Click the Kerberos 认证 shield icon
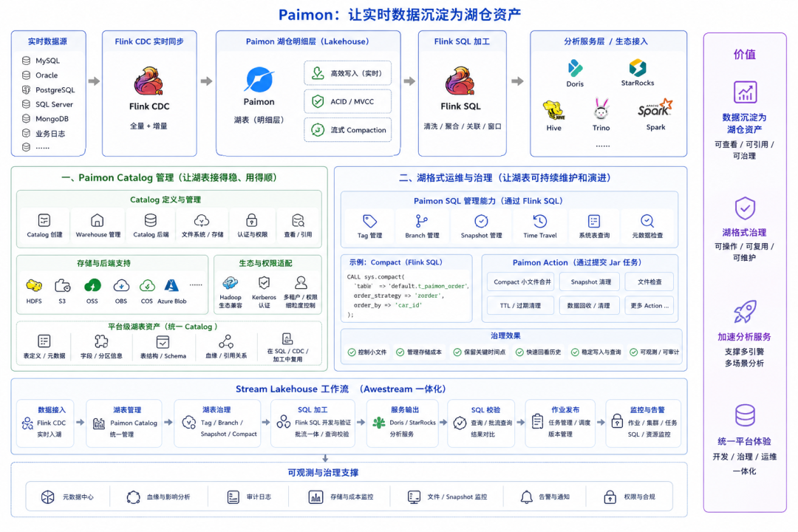The width and height of the screenshot is (798, 532). click(264, 282)
